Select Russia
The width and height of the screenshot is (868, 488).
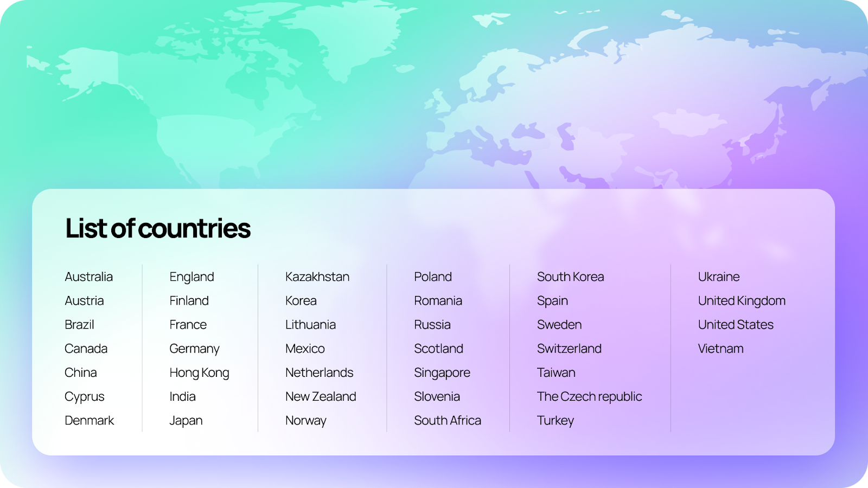(x=432, y=324)
